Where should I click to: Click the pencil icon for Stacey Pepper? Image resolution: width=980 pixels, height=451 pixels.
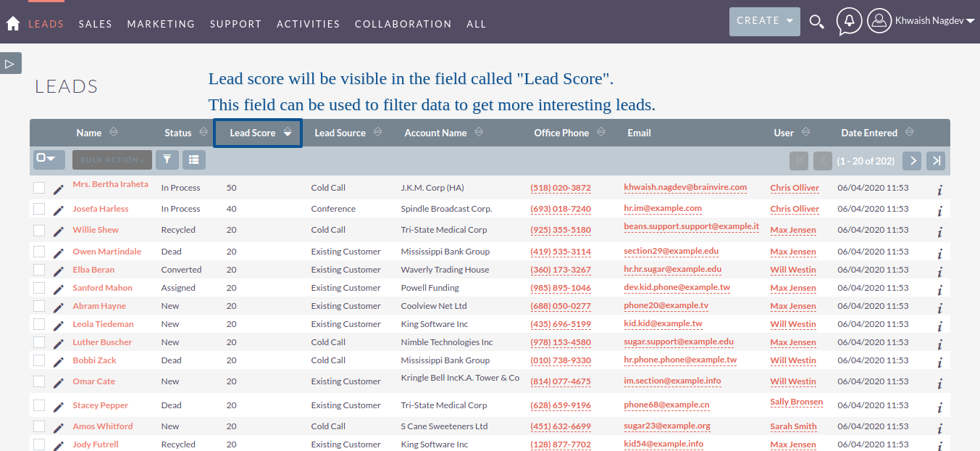coord(59,407)
